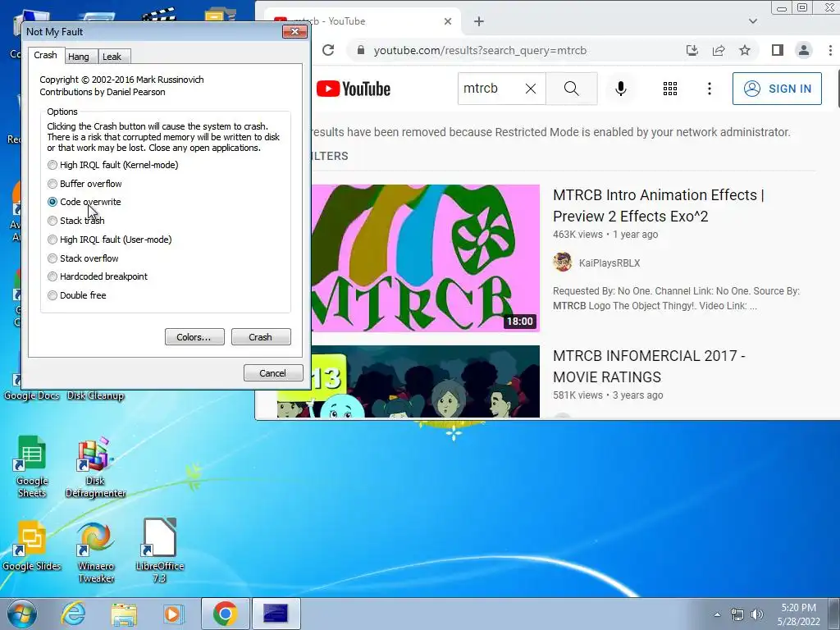The width and height of the screenshot is (840, 630).
Task: Open Windows Media Player from taskbar
Action: click(173, 614)
